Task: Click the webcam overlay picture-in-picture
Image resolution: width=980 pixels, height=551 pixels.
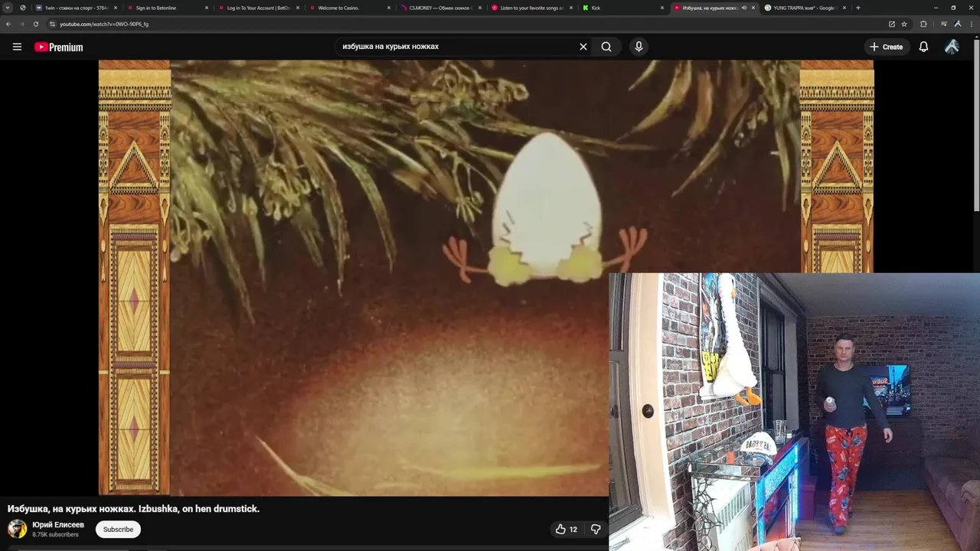Action: pos(794,412)
